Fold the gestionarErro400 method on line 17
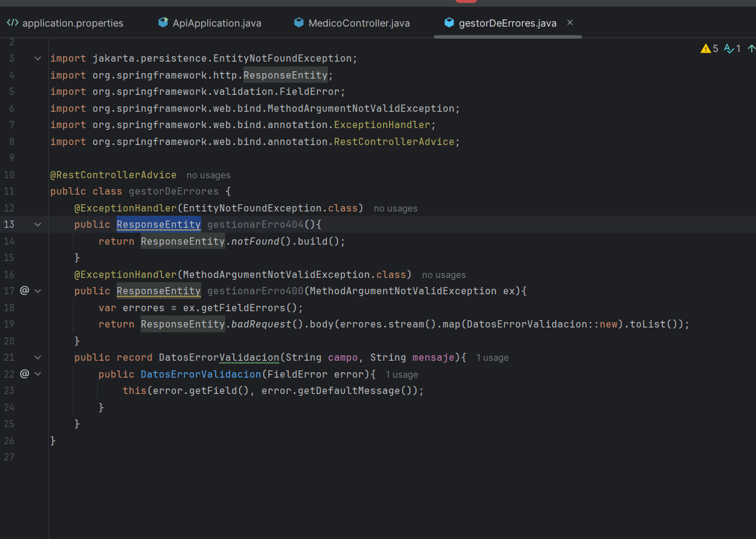Image resolution: width=756 pixels, height=539 pixels. [x=38, y=291]
